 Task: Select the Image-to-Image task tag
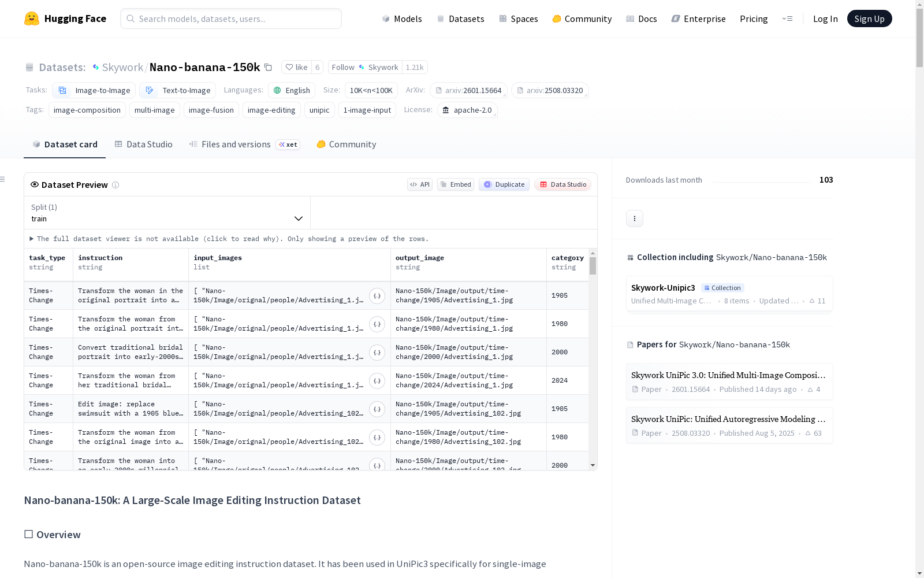coord(94,90)
